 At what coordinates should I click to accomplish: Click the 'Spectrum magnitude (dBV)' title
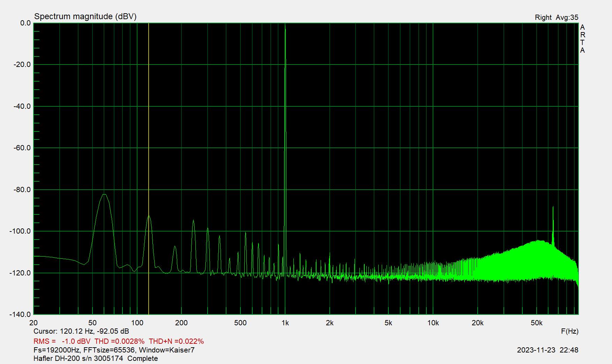pos(85,16)
